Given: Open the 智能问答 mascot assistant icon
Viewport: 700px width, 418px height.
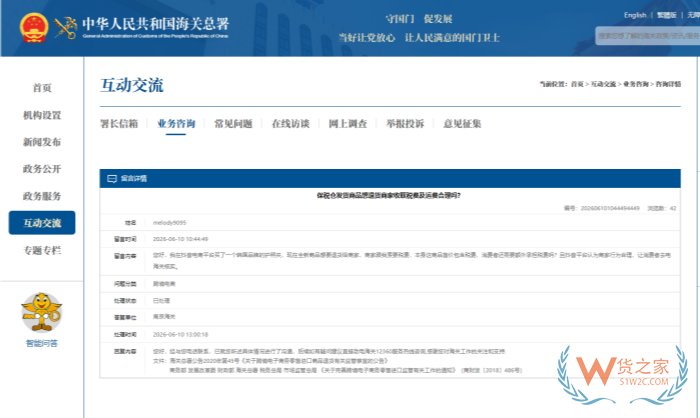Looking at the screenshot, I should 42,312.
